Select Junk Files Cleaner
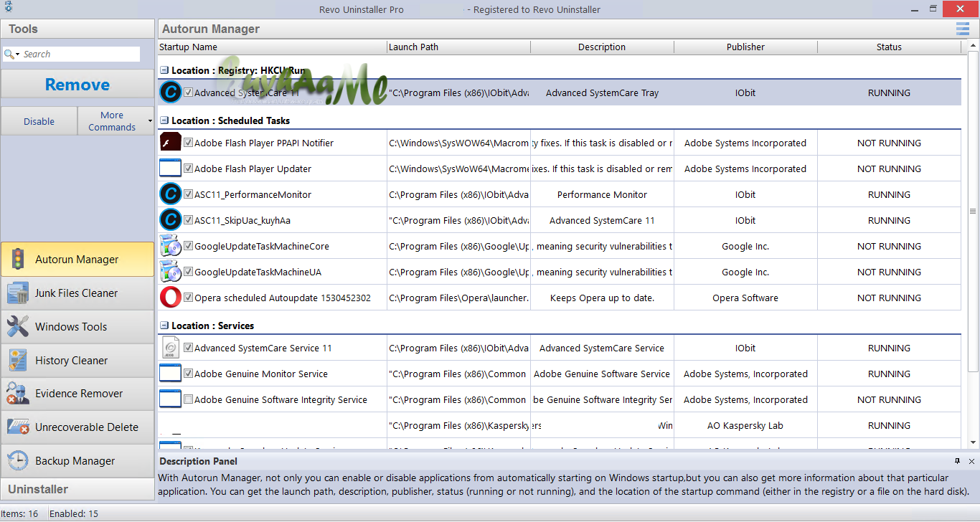Image resolution: width=980 pixels, height=522 pixels. coord(77,293)
